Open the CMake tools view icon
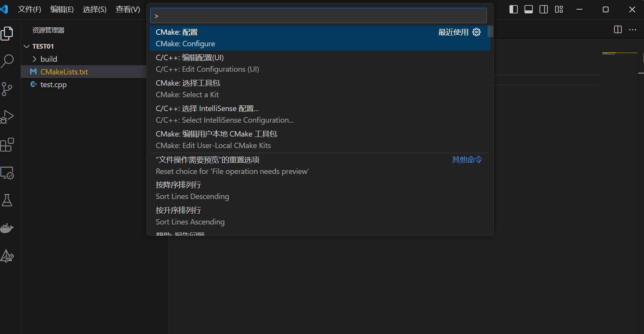The image size is (644, 334). 7,256
